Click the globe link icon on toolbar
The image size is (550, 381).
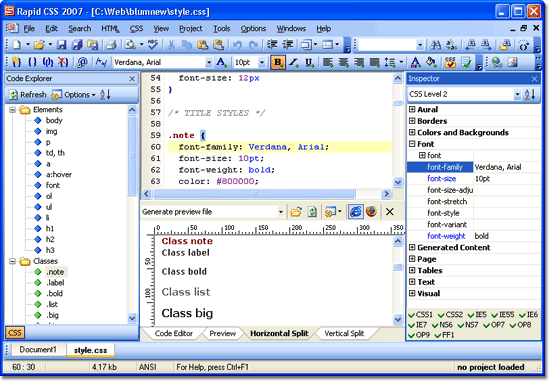pyautogui.click(x=497, y=62)
